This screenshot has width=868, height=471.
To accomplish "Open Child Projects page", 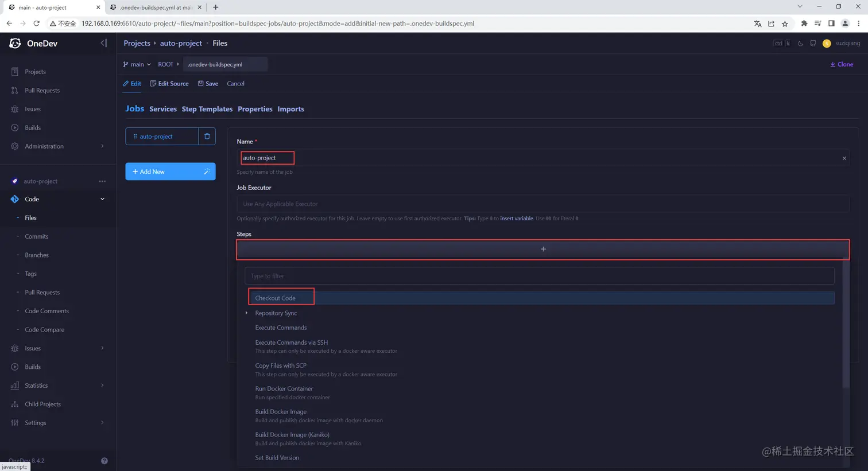I will [42, 404].
